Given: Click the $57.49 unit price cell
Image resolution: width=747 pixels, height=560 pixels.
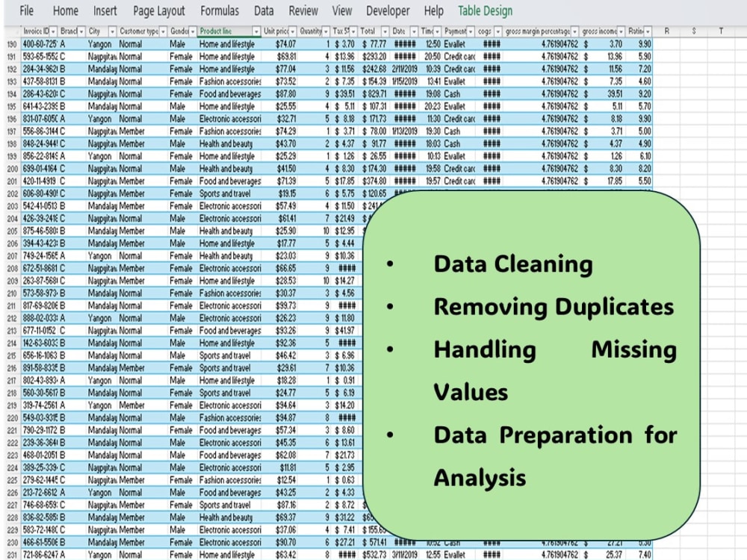Looking at the screenshot, I should (279, 206).
